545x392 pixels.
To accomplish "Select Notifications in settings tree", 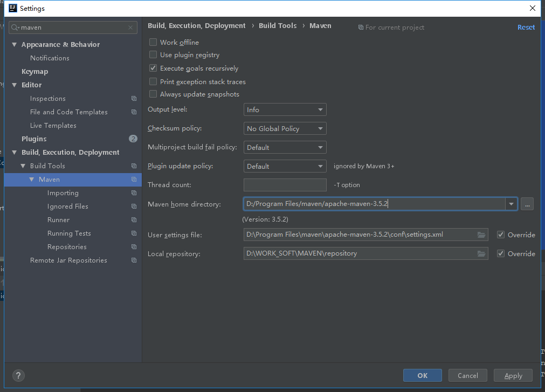I will (x=50, y=58).
